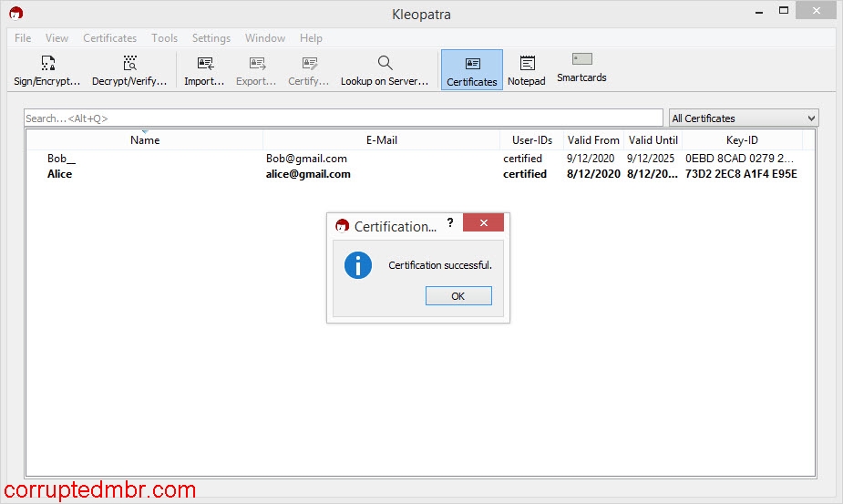The width and height of the screenshot is (843, 504).
Task: Click the certificate Search field
Action: pos(343,118)
